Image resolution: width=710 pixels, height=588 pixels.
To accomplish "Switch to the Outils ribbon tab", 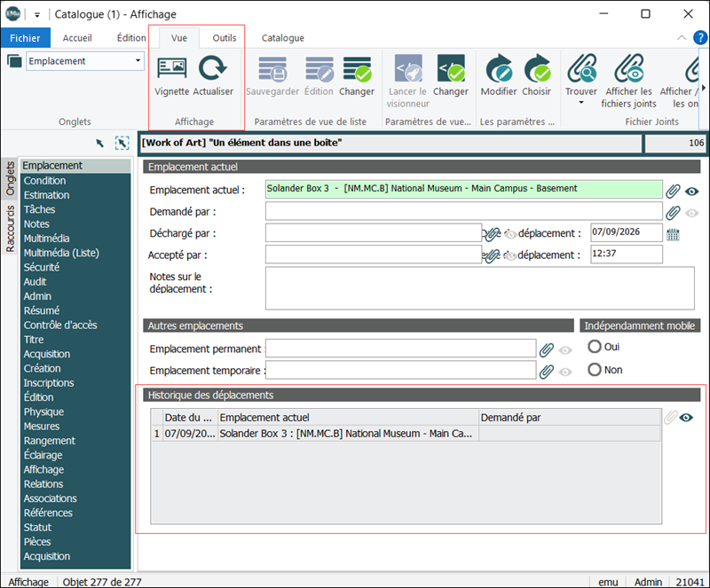I will coord(225,38).
